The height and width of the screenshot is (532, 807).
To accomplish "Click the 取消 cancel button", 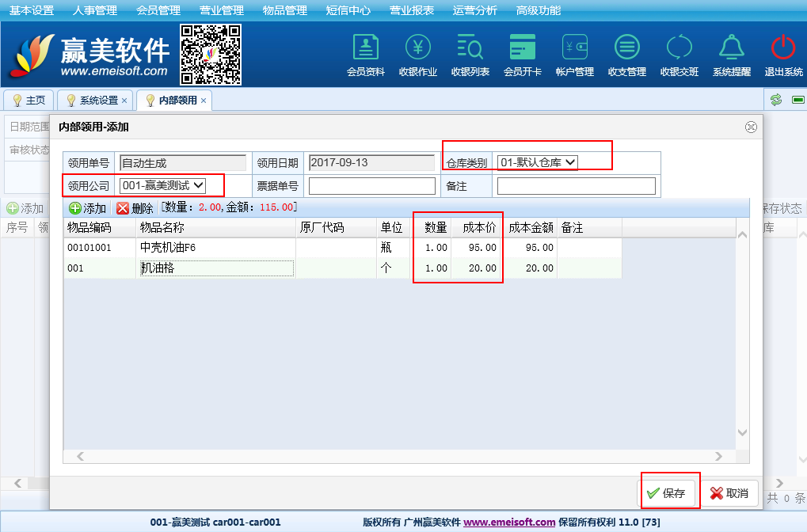I will (729, 493).
